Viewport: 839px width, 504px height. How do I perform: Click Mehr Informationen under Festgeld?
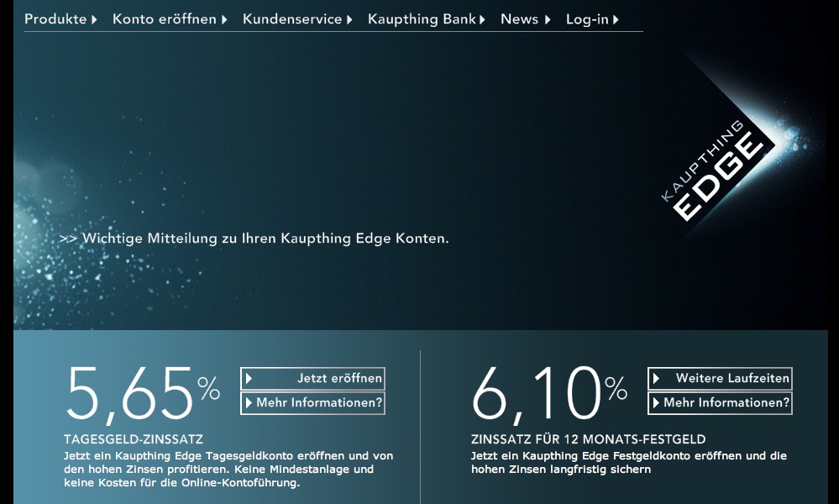pyautogui.click(x=720, y=403)
